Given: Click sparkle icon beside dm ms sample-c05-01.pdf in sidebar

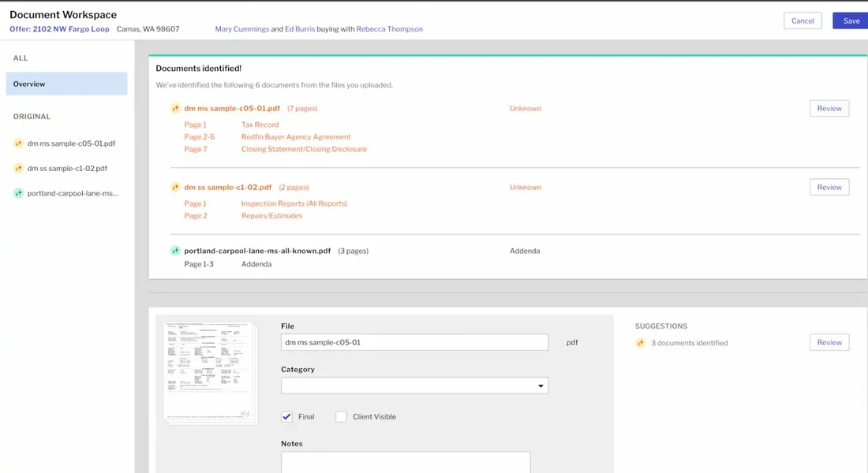Looking at the screenshot, I should click(18, 143).
